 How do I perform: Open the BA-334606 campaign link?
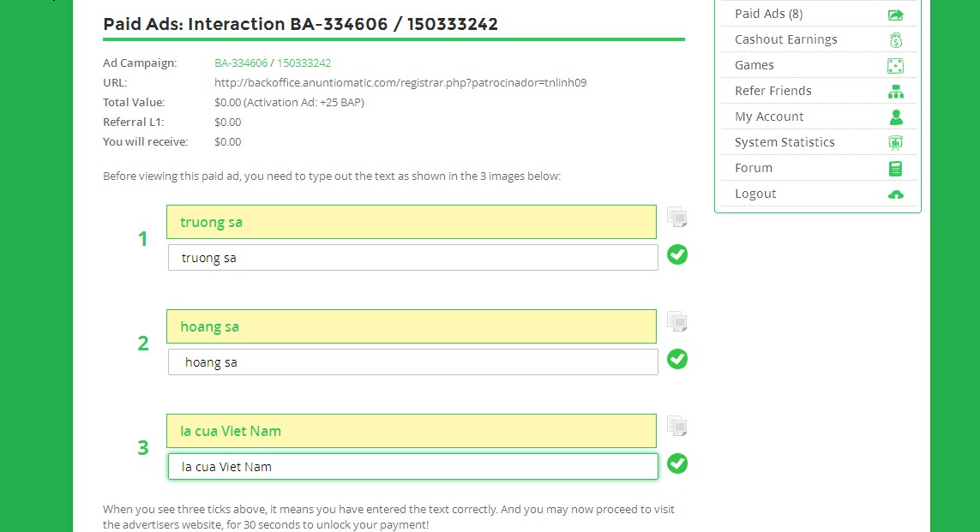(241, 63)
